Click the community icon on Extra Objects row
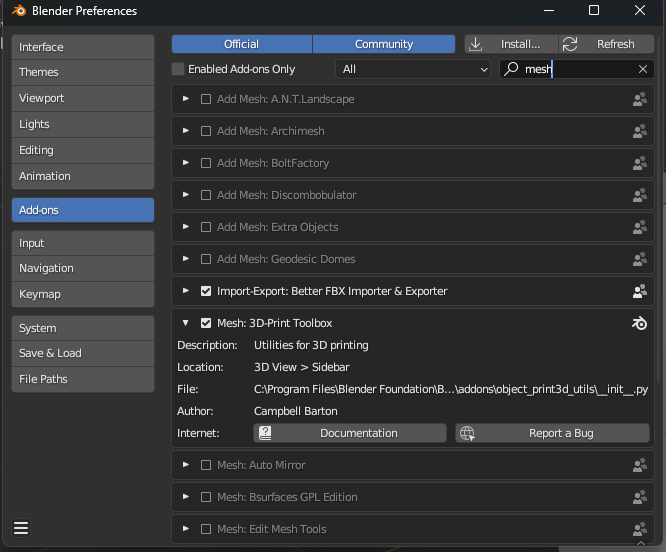The height and width of the screenshot is (552, 666). (640, 227)
